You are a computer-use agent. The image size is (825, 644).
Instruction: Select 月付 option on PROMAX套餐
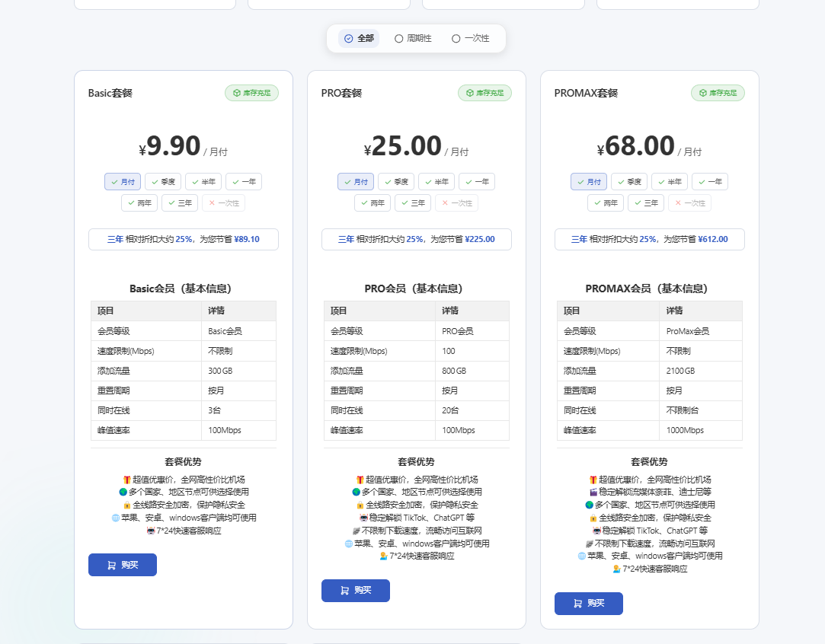[589, 182]
